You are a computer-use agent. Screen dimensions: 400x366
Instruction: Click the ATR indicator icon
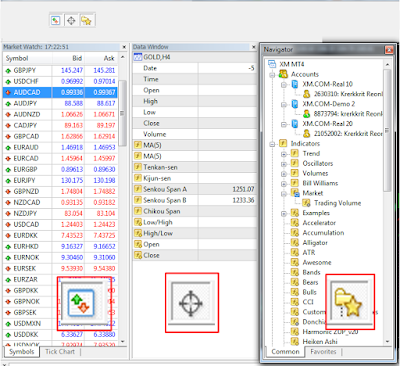[295, 252]
